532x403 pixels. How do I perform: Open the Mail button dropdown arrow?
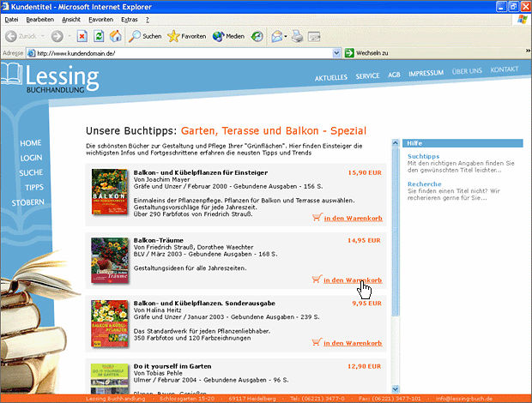point(286,36)
